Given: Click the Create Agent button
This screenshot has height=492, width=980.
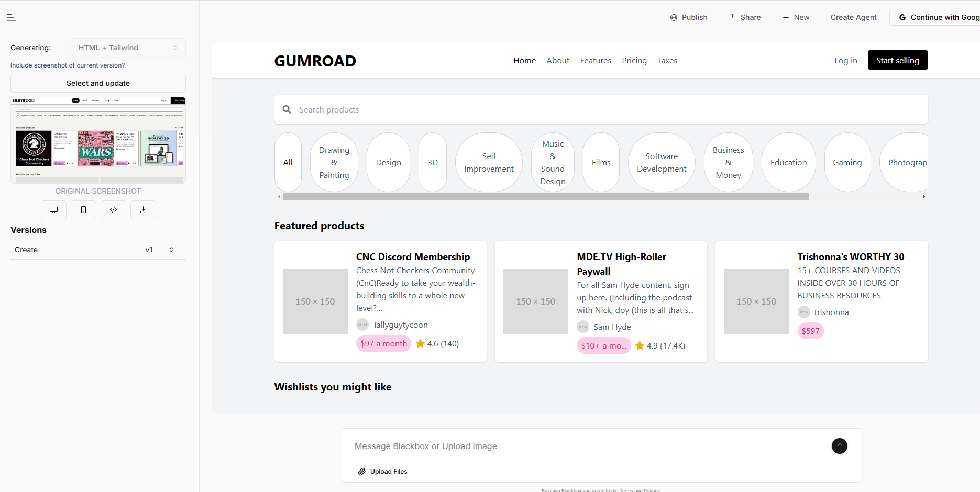Looking at the screenshot, I should 853,17.
